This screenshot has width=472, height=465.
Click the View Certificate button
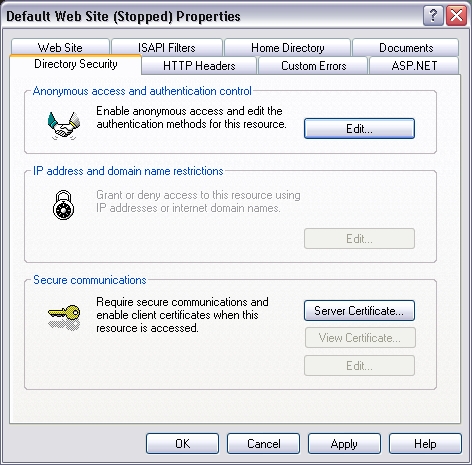(360, 338)
